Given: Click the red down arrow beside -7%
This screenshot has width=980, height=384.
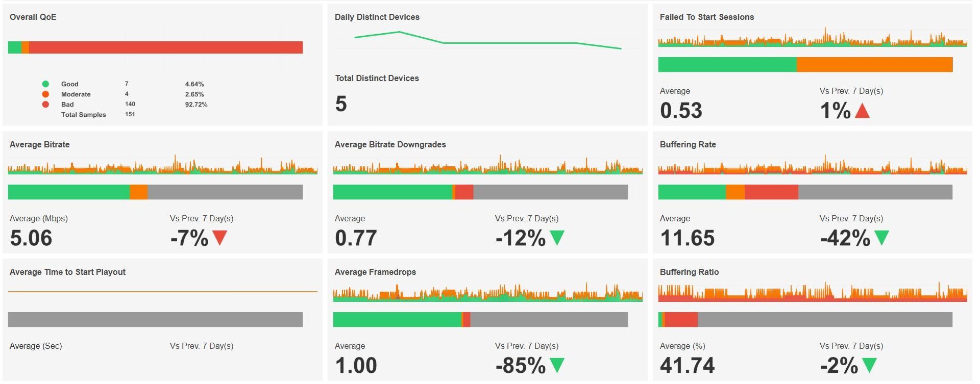Looking at the screenshot, I should tap(219, 238).
